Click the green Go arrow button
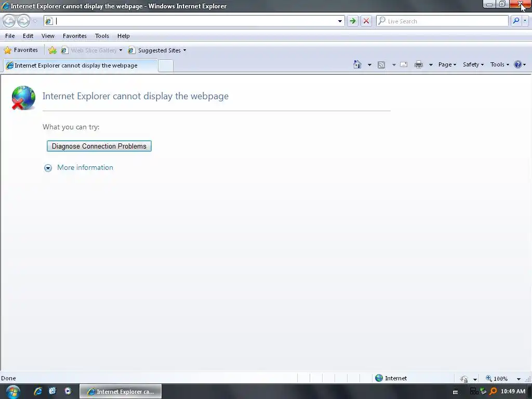Image resolution: width=532 pixels, height=399 pixels. 353,21
